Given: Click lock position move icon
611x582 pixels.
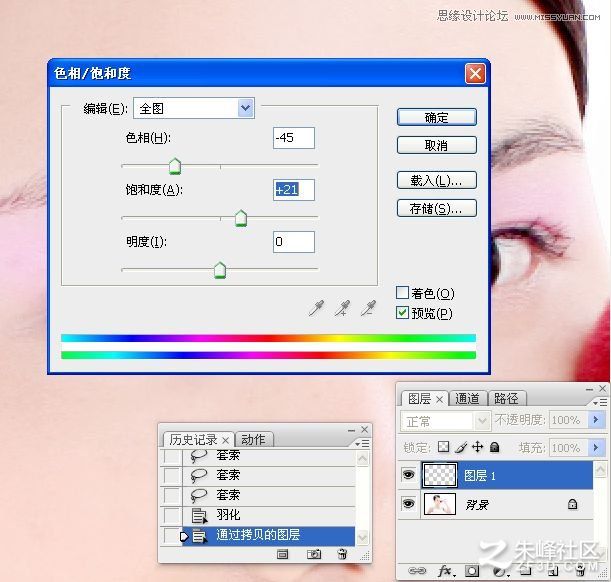Looking at the screenshot, I should 477,447.
